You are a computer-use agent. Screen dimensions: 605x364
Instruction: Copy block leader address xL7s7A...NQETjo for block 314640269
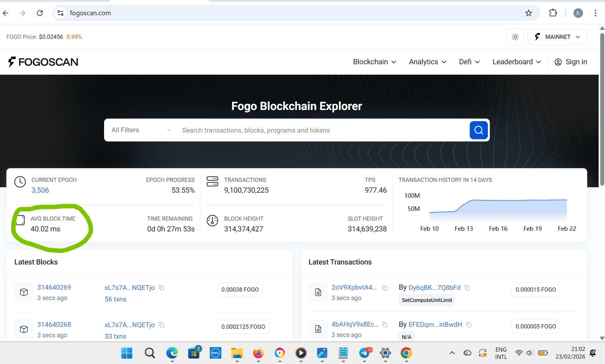point(162,288)
